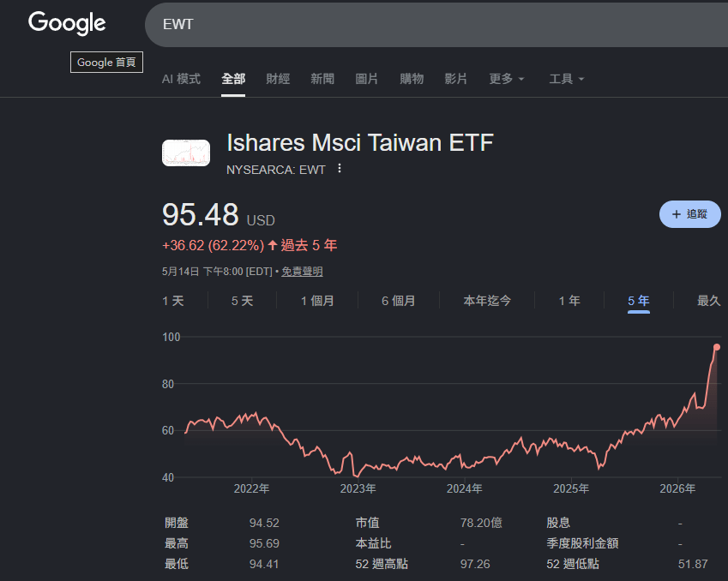Click the 季度股利金額 label
This screenshot has width=728, height=581.
[582, 543]
